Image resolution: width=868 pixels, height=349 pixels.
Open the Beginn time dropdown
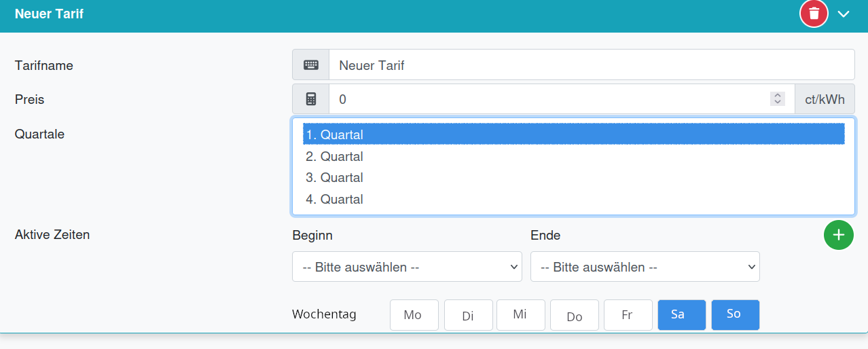tap(407, 267)
